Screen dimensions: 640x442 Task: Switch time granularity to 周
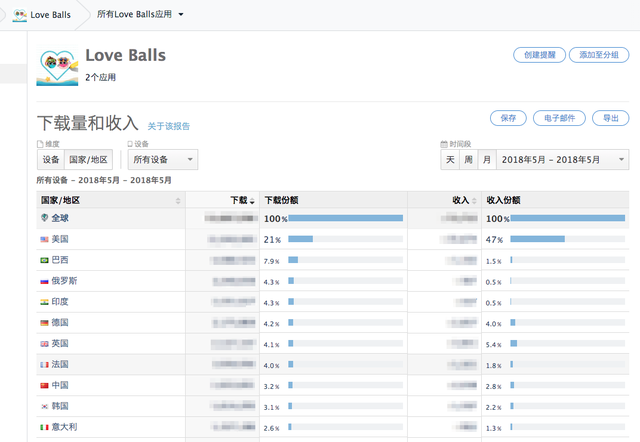coord(469,160)
